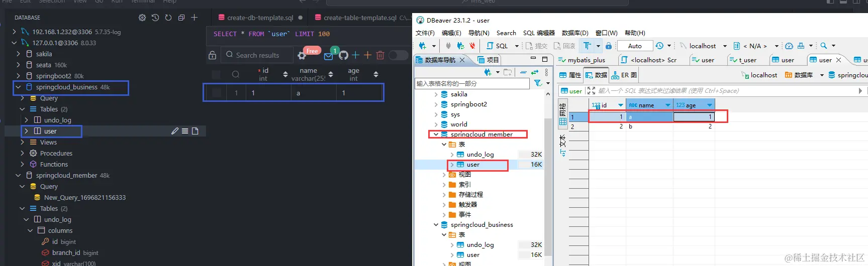Click the 数据库 button in editor header
Image resolution: width=868 pixels, height=266 pixels.
tap(799, 75)
